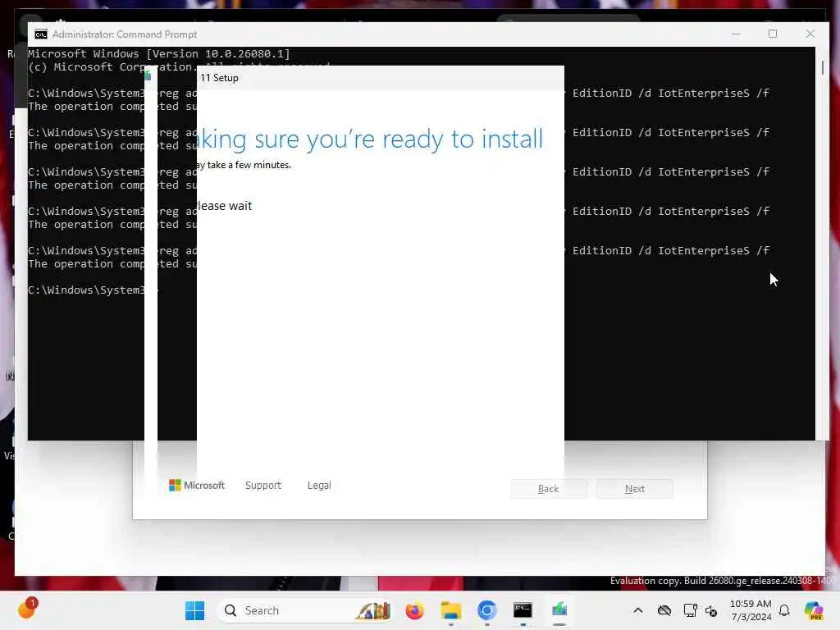Open the clock showing 10:59 AM
The height and width of the screenshot is (630, 840).
click(x=751, y=610)
